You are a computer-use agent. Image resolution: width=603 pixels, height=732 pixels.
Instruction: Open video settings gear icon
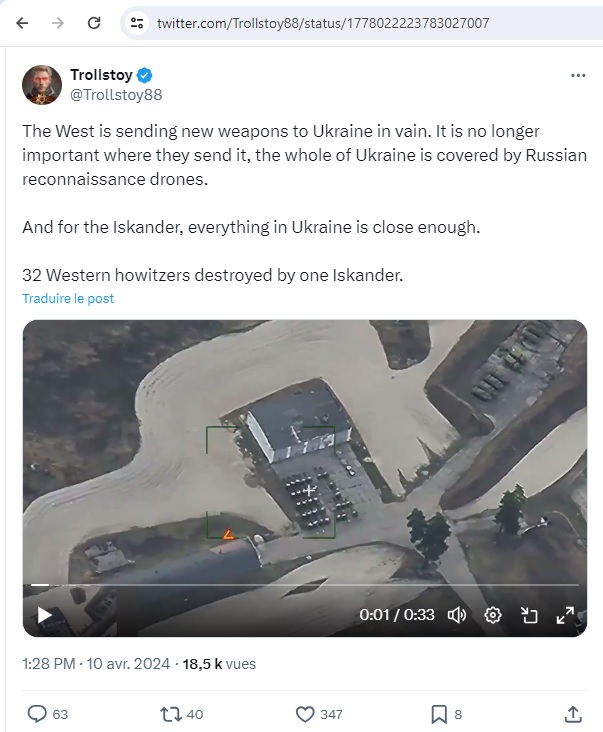pos(493,615)
